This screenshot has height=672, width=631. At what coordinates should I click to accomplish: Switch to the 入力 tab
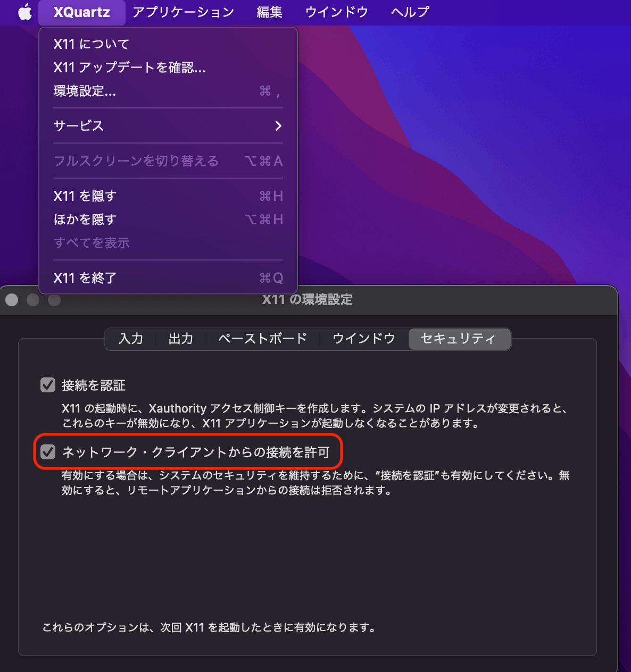(131, 339)
